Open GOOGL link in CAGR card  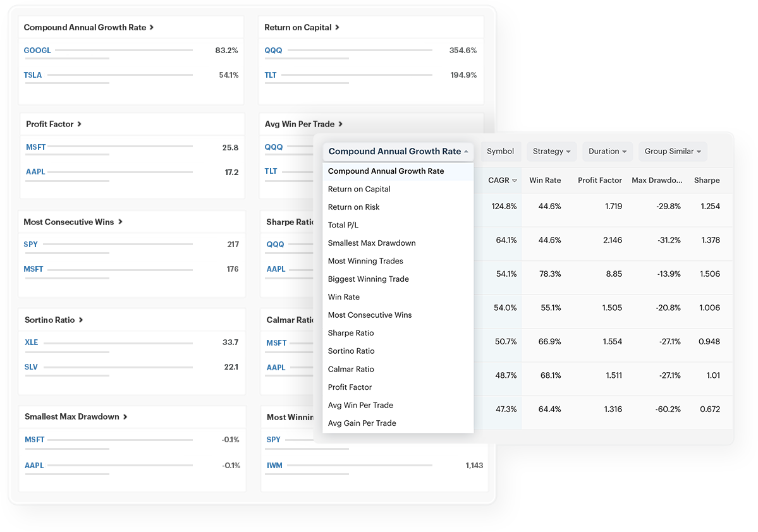pyautogui.click(x=37, y=51)
